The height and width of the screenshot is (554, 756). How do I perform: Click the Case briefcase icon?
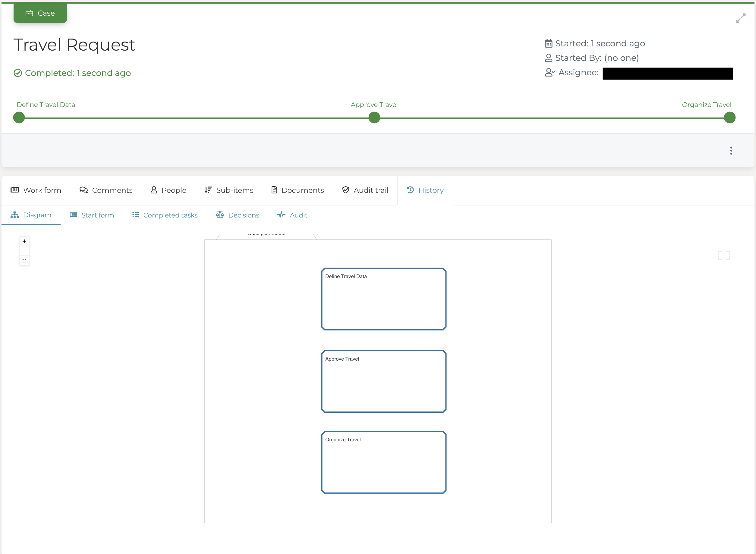tap(30, 13)
